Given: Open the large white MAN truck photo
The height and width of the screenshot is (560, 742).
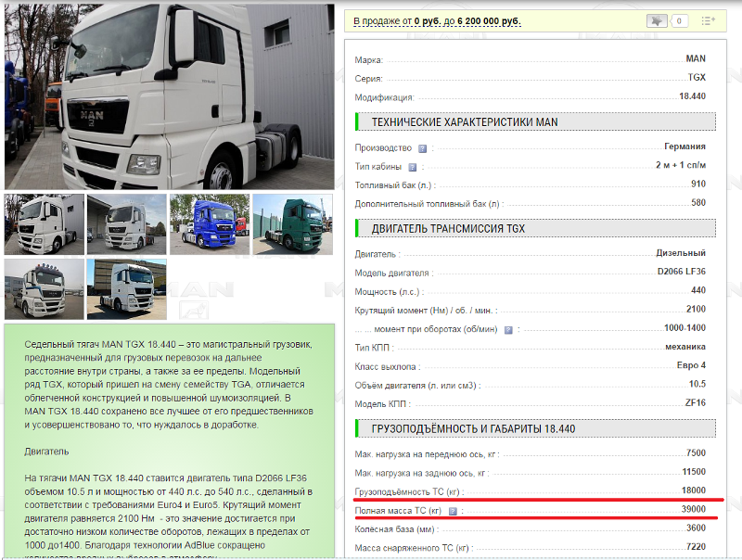Looking at the screenshot, I should [170, 97].
